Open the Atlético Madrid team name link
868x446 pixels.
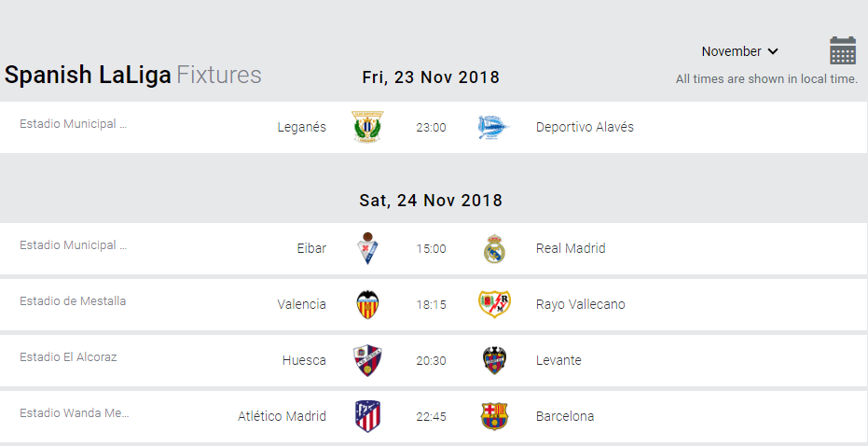(x=282, y=416)
